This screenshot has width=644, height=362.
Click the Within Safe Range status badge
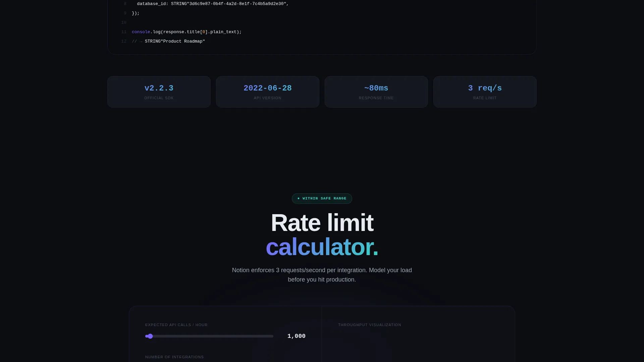pos(322,198)
